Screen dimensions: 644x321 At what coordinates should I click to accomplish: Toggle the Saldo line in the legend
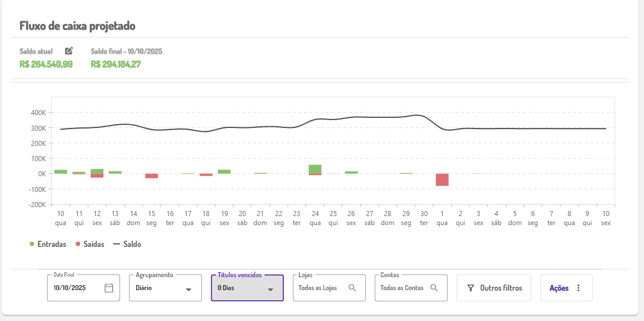pos(127,244)
